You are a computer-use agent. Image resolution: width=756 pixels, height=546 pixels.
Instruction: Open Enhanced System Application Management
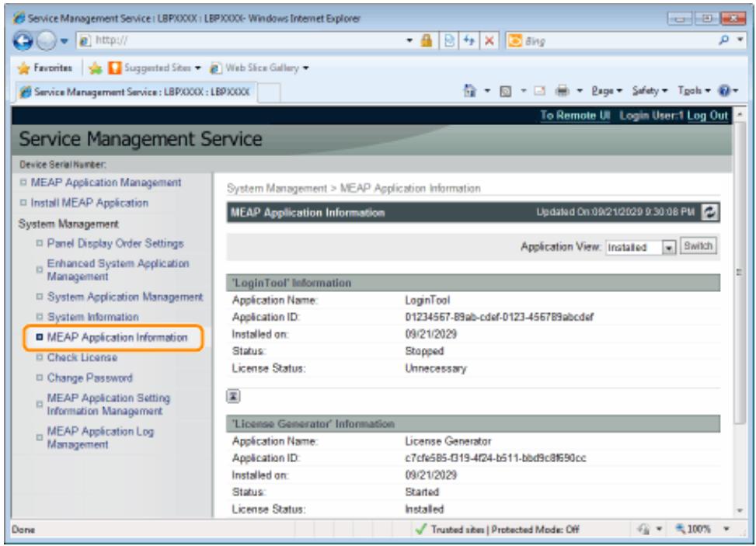tap(117, 270)
